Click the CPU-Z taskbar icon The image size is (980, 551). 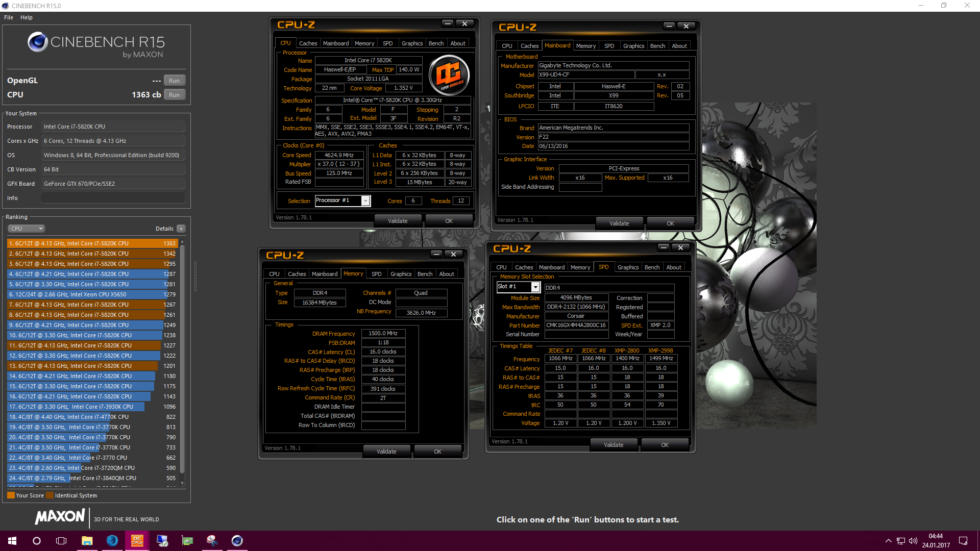point(137,541)
